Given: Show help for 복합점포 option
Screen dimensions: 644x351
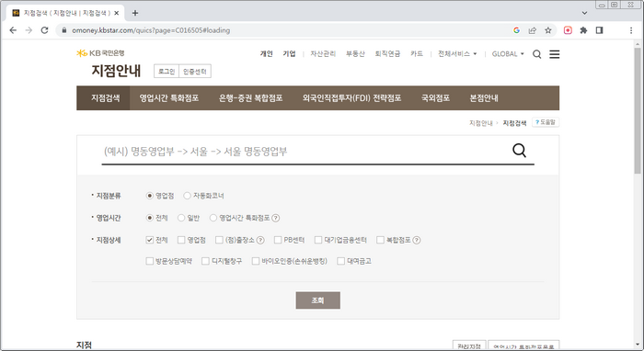Looking at the screenshot, I should click(x=417, y=241).
